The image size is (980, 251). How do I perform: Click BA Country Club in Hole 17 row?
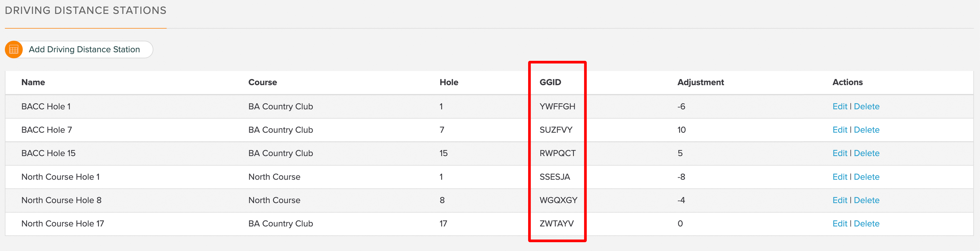280,224
